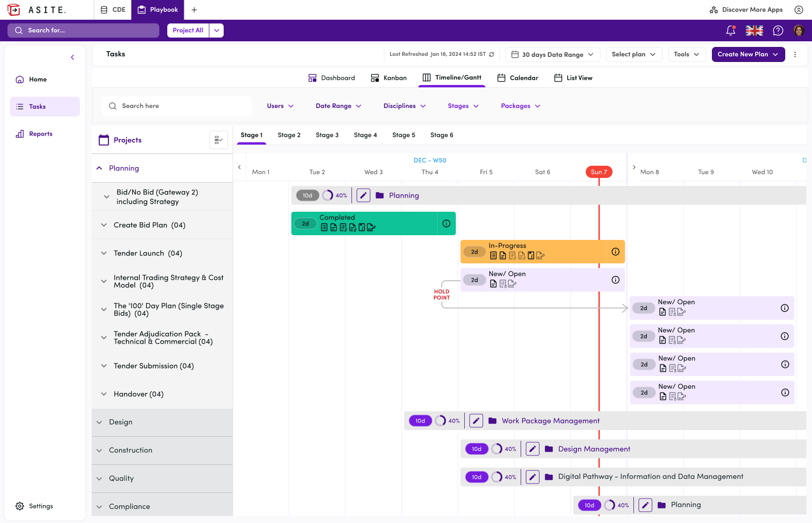Click the Search here input field
This screenshot has width=812, height=523.
point(177,106)
